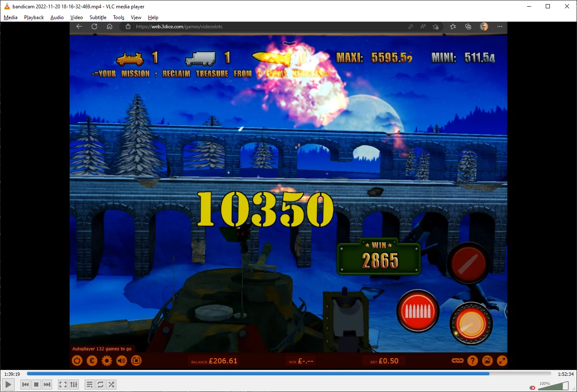Click the glowing orange radar fire button

click(x=471, y=324)
